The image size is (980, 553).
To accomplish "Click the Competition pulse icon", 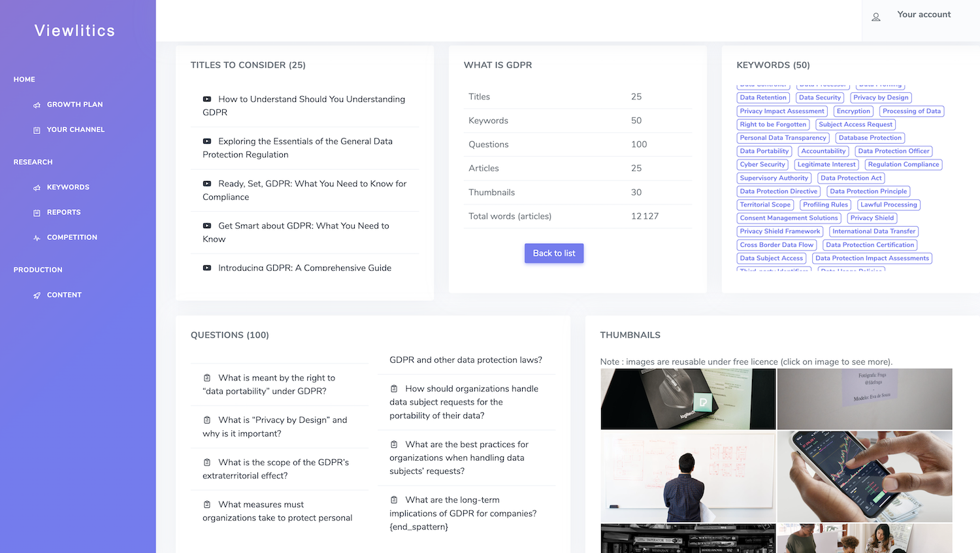I will [x=37, y=238].
